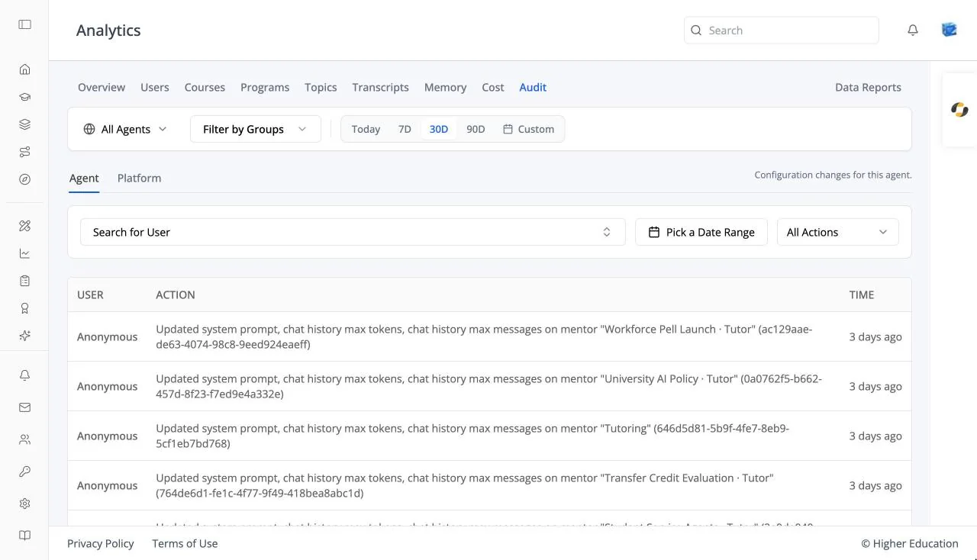Choose the Custom date range option

point(528,129)
